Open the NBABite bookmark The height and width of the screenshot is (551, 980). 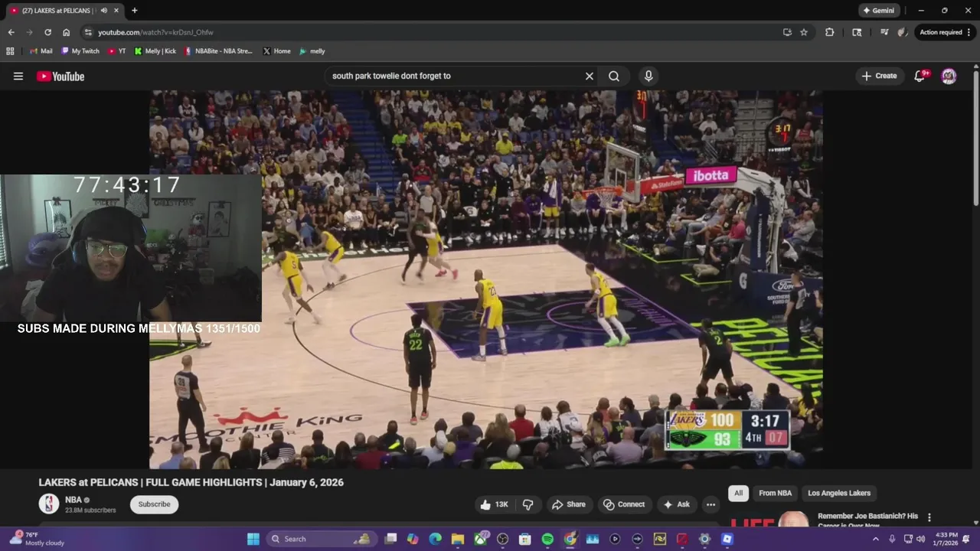[218, 51]
